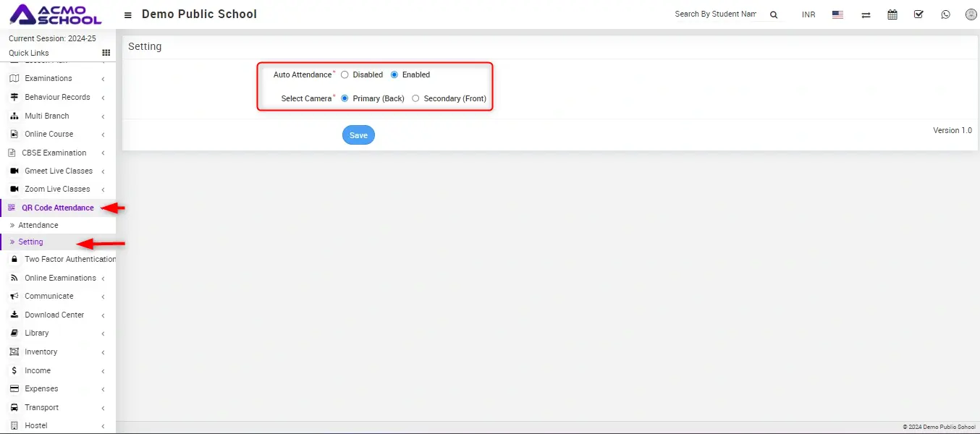Click the WhatsApp icon in header
This screenshot has width=980, height=434.
[945, 14]
